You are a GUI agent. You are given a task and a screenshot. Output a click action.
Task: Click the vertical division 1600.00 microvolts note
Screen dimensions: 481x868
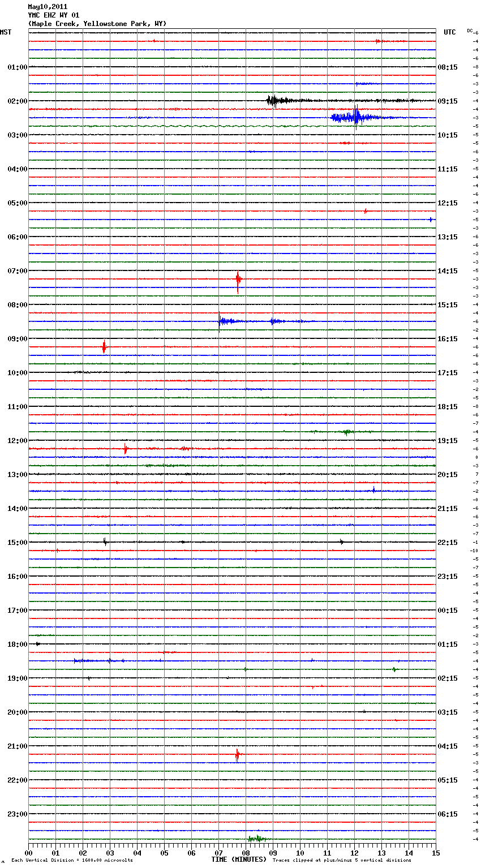(x=72, y=861)
